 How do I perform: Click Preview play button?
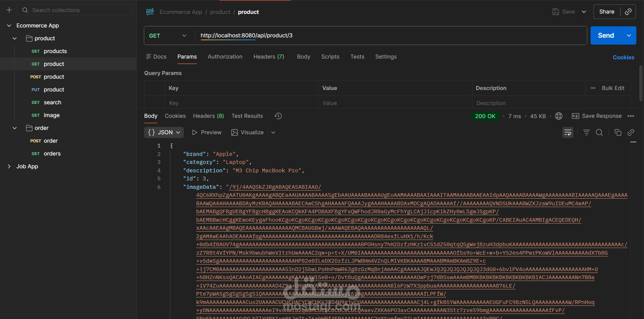click(x=207, y=132)
